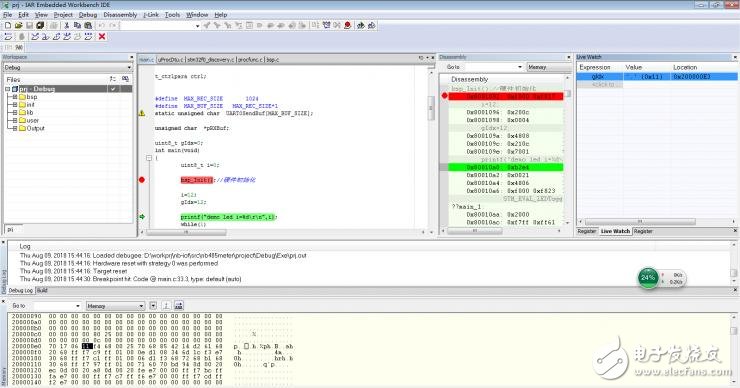Click the Save All icon

tap(40, 25)
